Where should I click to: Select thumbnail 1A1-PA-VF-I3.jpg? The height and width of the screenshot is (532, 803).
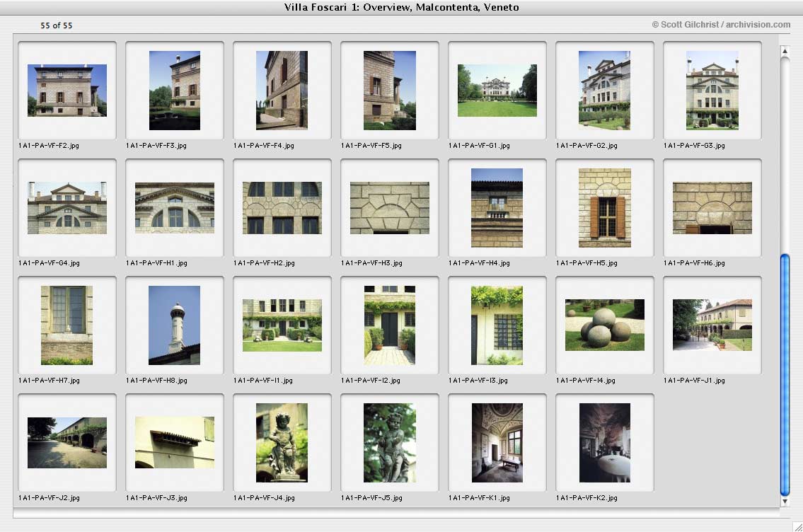[497, 325]
